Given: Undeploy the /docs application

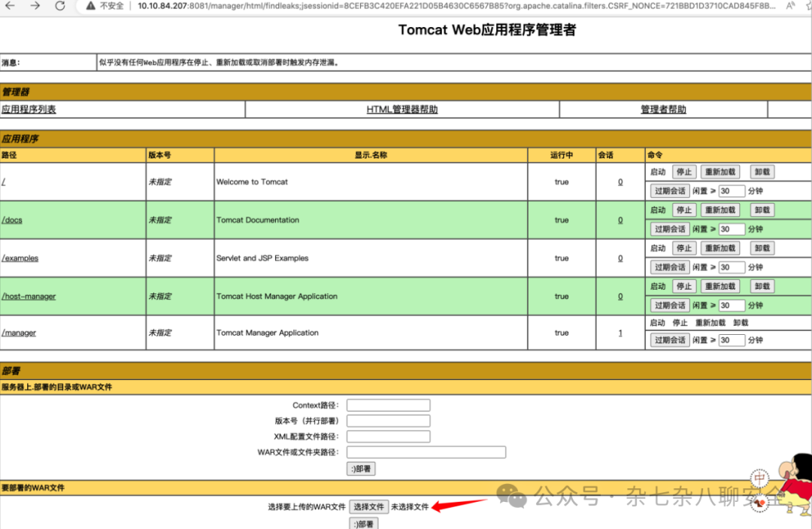Looking at the screenshot, I should (762, 210).
